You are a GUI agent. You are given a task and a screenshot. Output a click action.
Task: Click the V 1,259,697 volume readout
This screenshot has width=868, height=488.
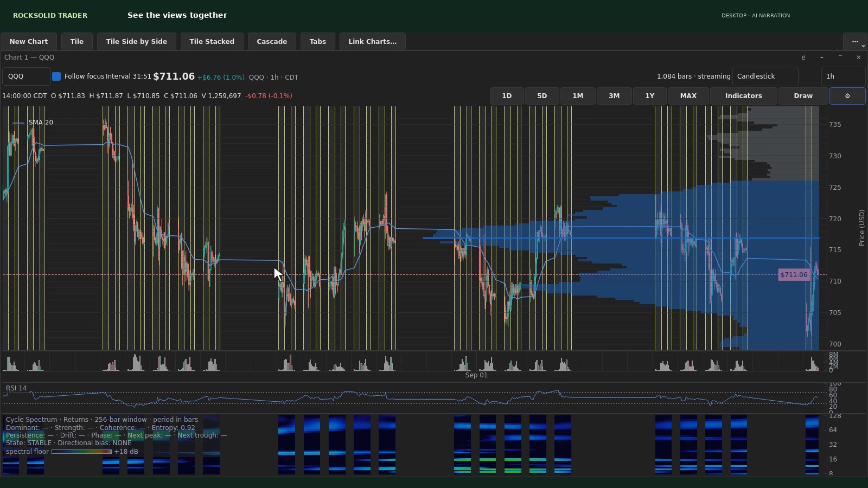(221, 96)
